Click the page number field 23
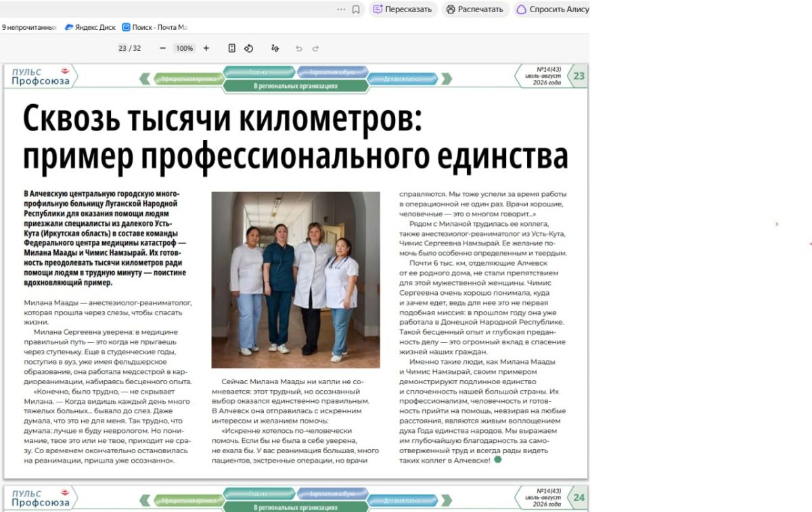The image size is (812, 512). coord(122,48)
